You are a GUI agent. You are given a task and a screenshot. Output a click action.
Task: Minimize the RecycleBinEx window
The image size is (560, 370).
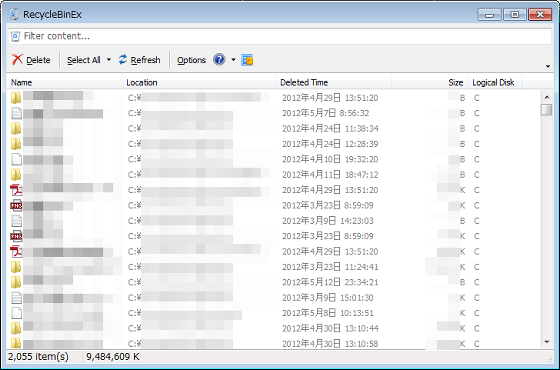tap(489, 15)
